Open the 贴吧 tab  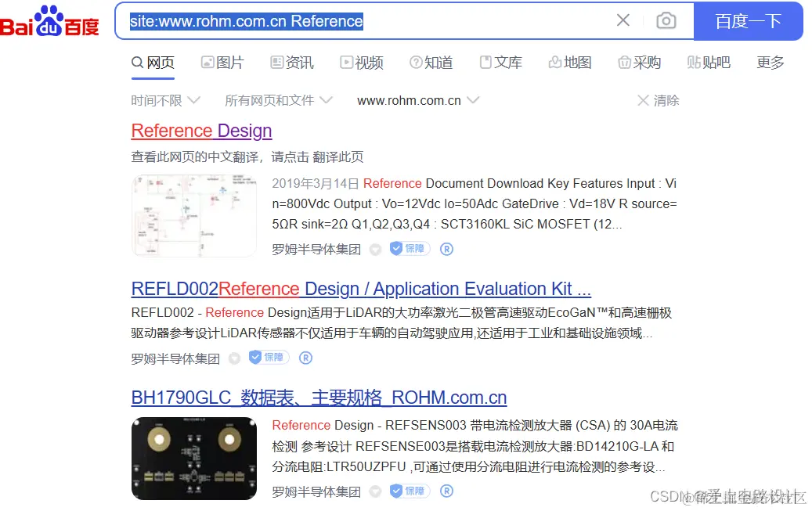709,63
